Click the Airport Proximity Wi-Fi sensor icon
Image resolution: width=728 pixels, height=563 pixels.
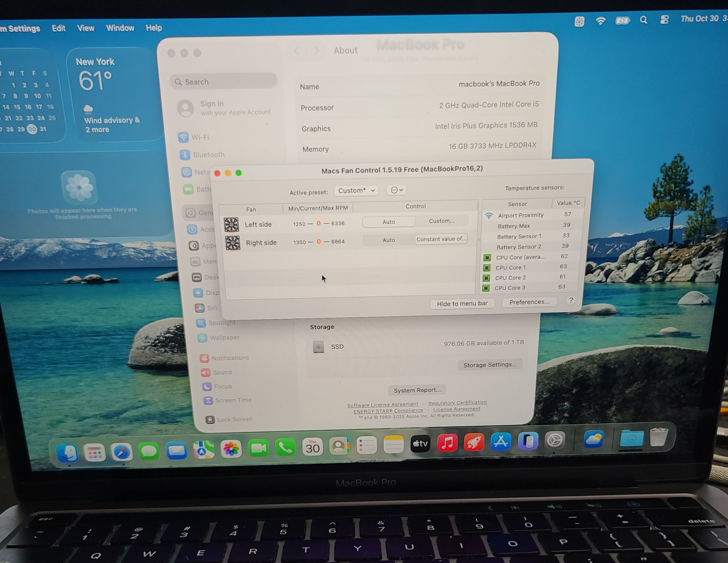click(489, 215)
